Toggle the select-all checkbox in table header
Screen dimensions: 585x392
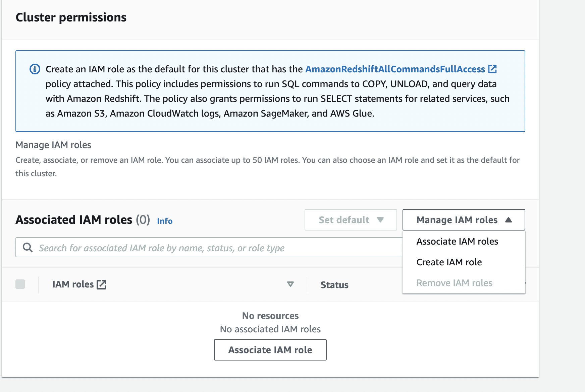20,284
